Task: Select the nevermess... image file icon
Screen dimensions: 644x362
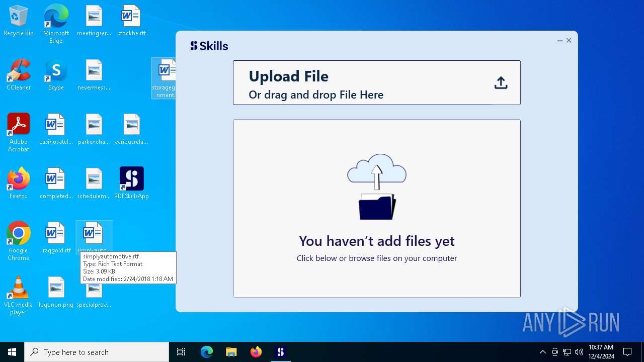Action: point(94,75)
